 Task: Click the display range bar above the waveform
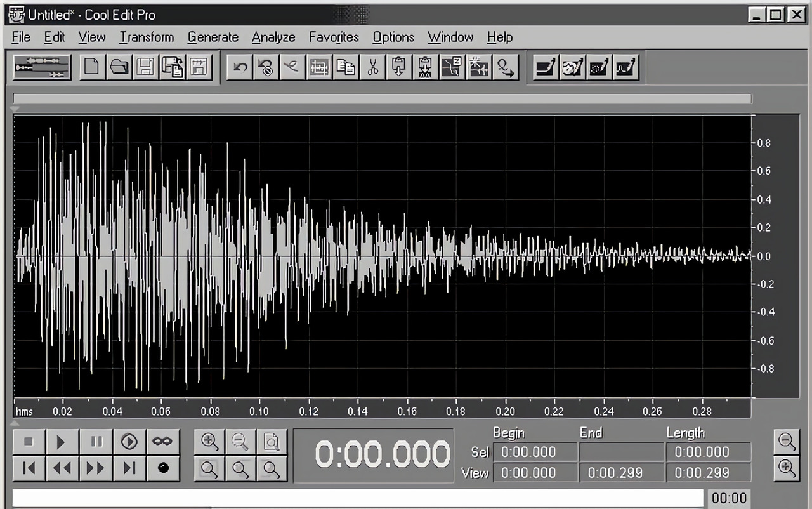tap(382, 98)
